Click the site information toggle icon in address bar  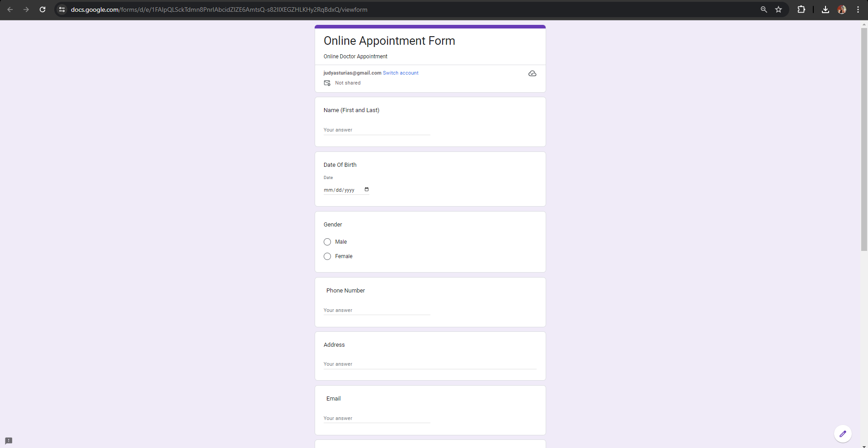click(61, 9)
